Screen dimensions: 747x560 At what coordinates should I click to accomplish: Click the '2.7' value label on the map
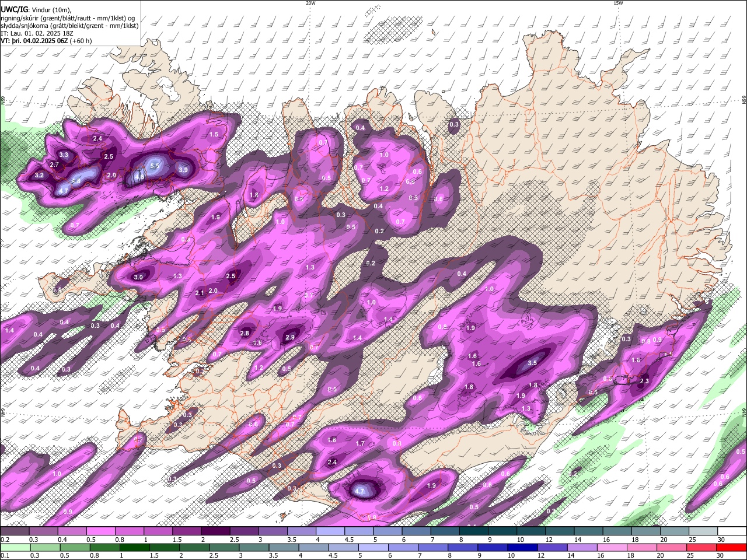(x=54, y=165)
